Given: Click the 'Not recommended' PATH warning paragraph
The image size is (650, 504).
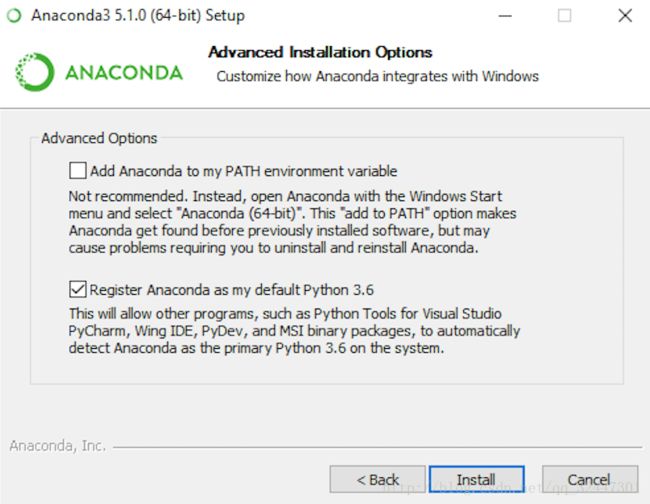Looking at the screenshot, I should [x=292, y=222].
